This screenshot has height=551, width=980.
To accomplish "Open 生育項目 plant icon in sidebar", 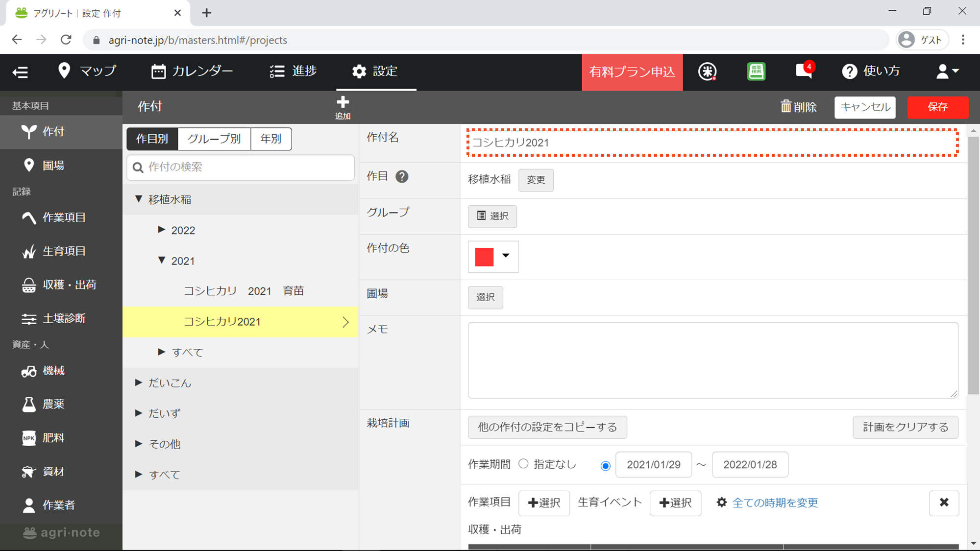I will pyautogui.click(x=61, y=251).
